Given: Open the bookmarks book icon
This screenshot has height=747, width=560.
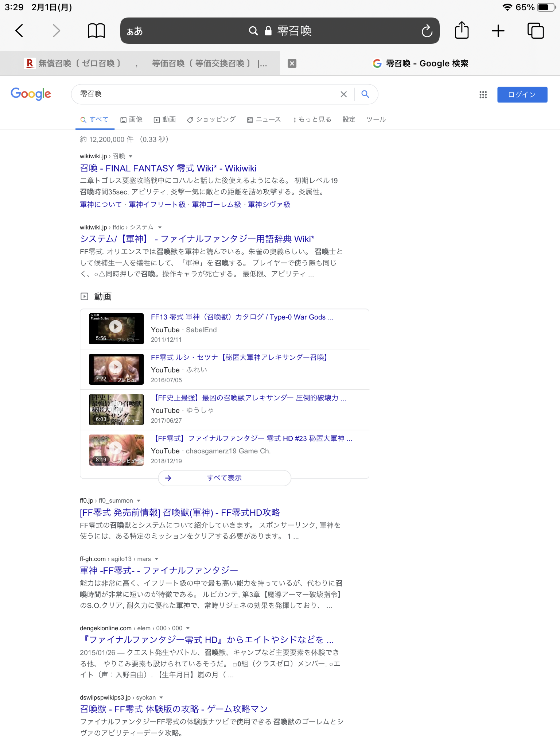Looking at the screenshot, I should tap(96, 31).
